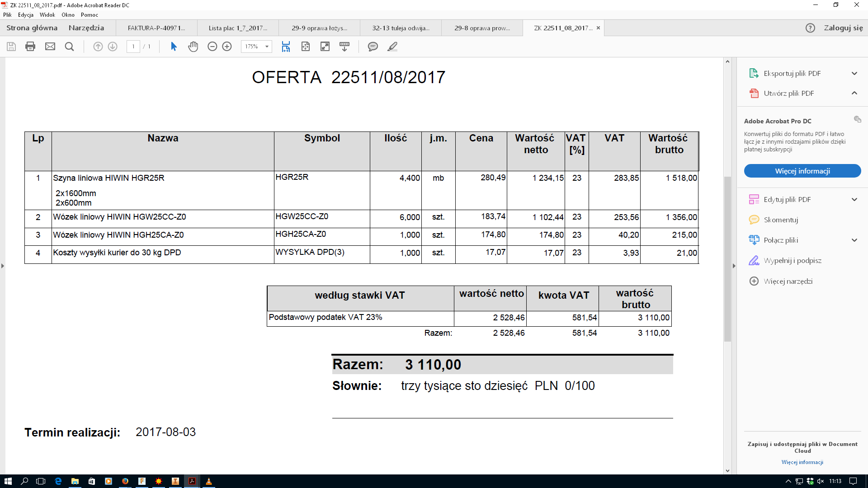Add a sticky note comment
This screenshot has width=868, height=488.
click(373, 47)
